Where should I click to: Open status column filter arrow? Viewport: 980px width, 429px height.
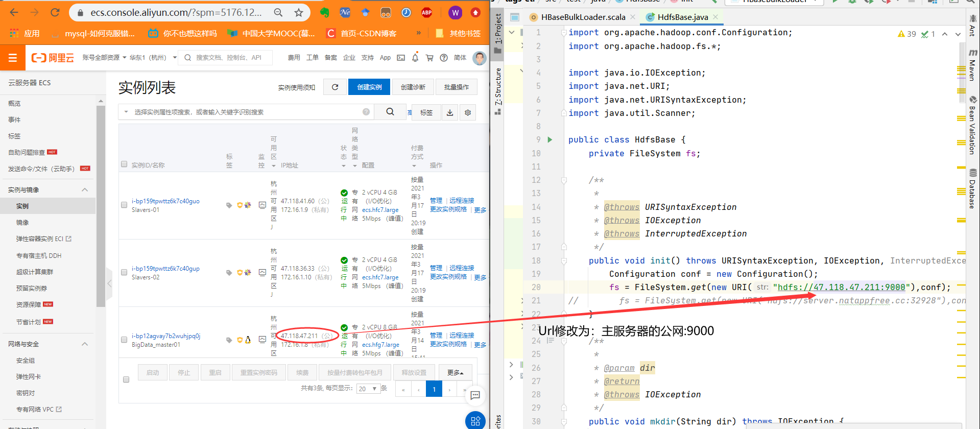point(343,165)
